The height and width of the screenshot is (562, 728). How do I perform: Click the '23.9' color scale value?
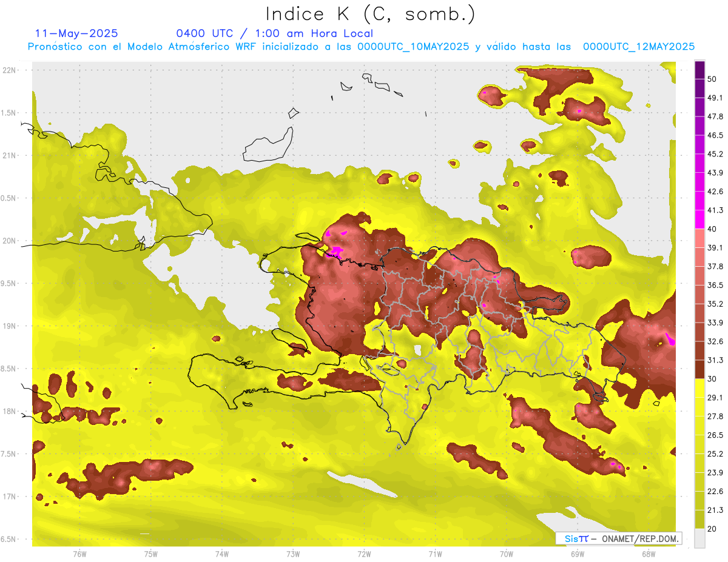click(715, 472)
